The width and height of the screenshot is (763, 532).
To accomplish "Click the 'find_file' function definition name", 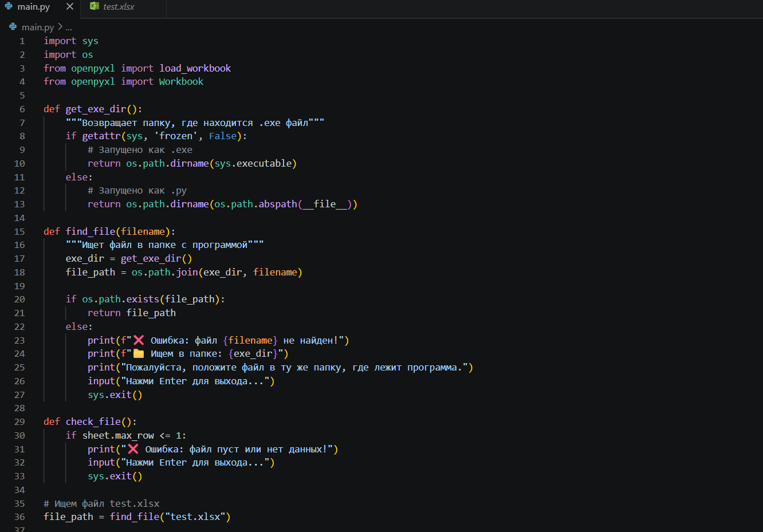I will [x=91, y=231].
